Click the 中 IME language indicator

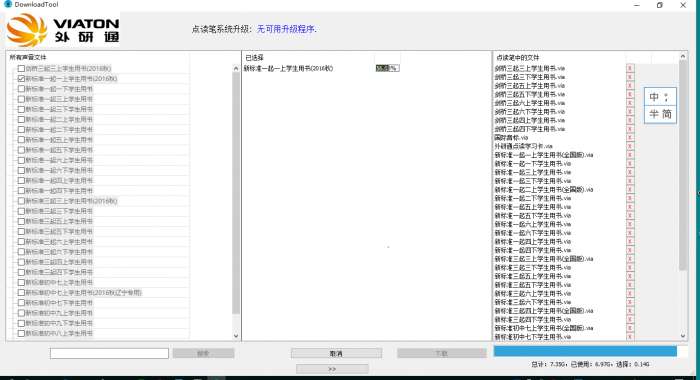[x=654, y=97]
